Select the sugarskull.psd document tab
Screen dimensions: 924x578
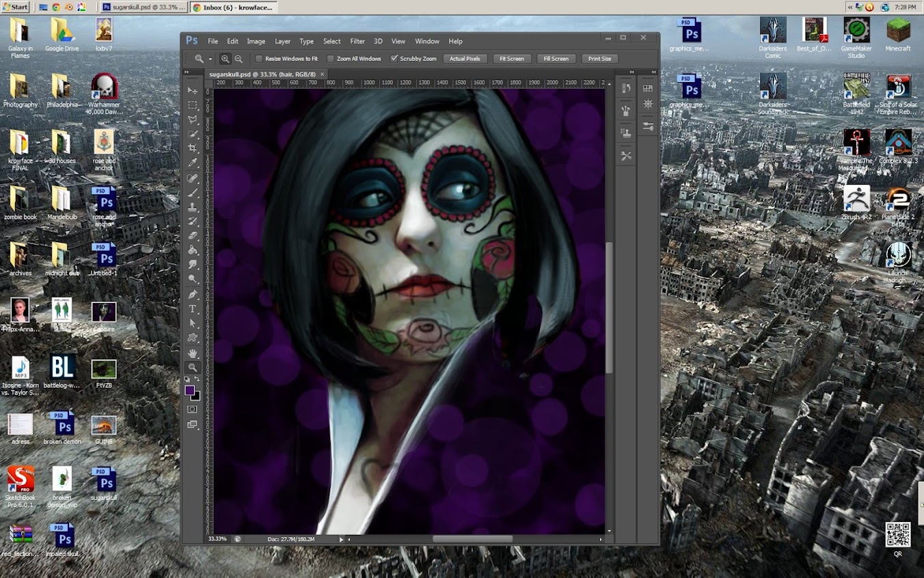[x=266, y=73]
